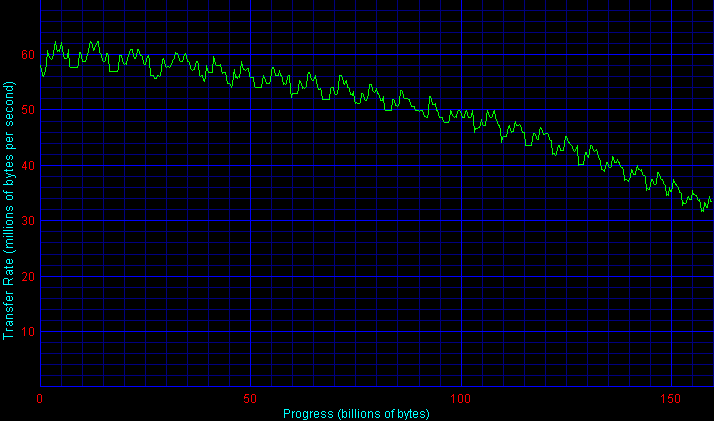Click the Y-axis label 60
Viewport: 714px width, 421px height.
tap(28, 55)
